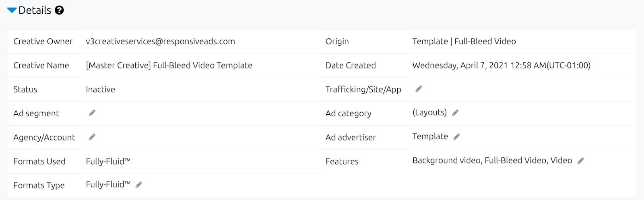Click the Date Created value text
This screenshot has height=200, width=644.
(501, 65)
